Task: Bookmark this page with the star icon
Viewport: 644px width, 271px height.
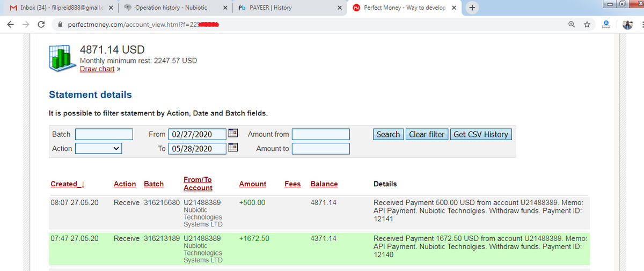Action: [x=587, y=25]
